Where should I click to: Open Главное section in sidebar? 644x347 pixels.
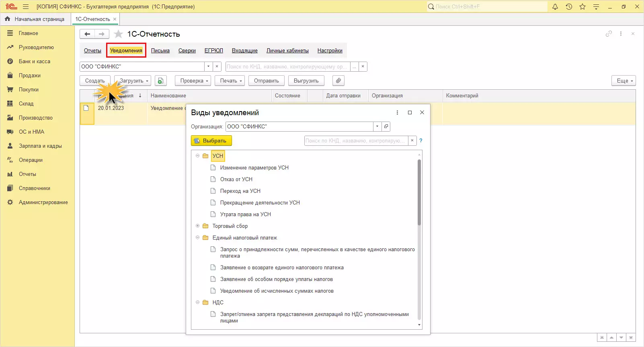coord(29,33)
